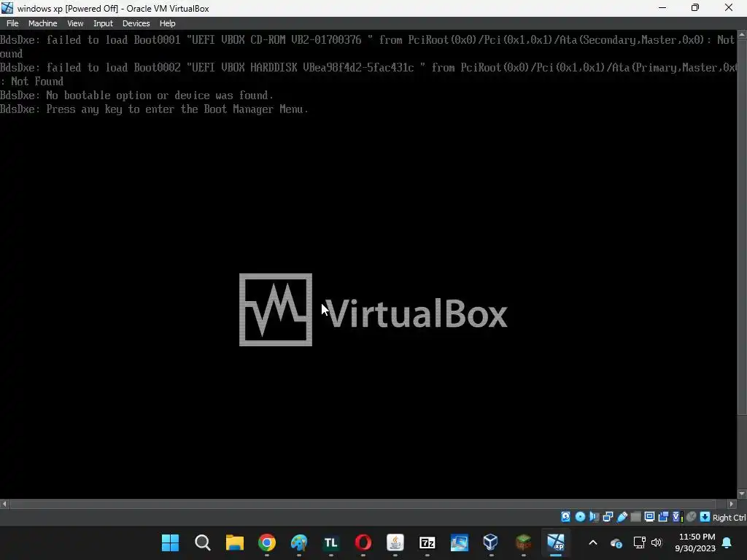Viewport: 747px width, 560px height.
Task: Open 7-Zip from the taskbar
Action: [x=427, y=542]
